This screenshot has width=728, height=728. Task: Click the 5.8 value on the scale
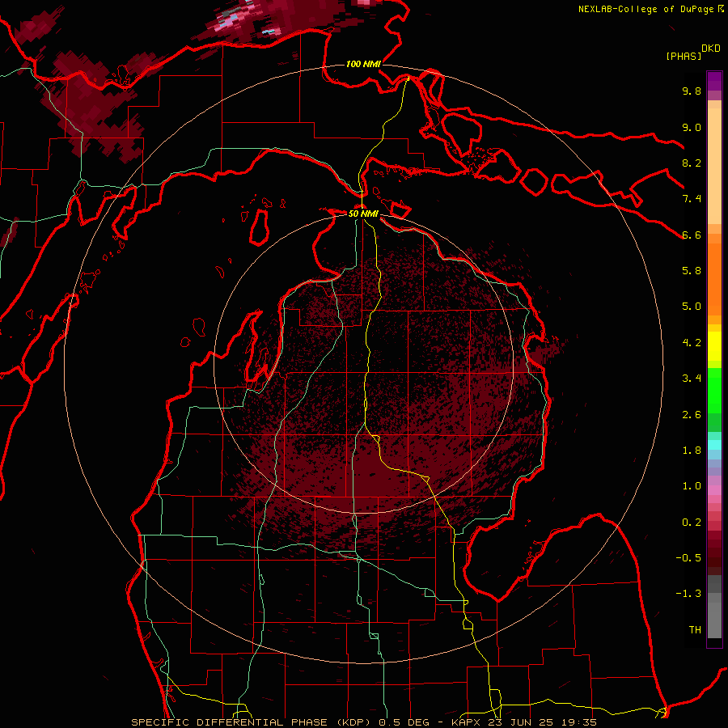pos(692,271)
